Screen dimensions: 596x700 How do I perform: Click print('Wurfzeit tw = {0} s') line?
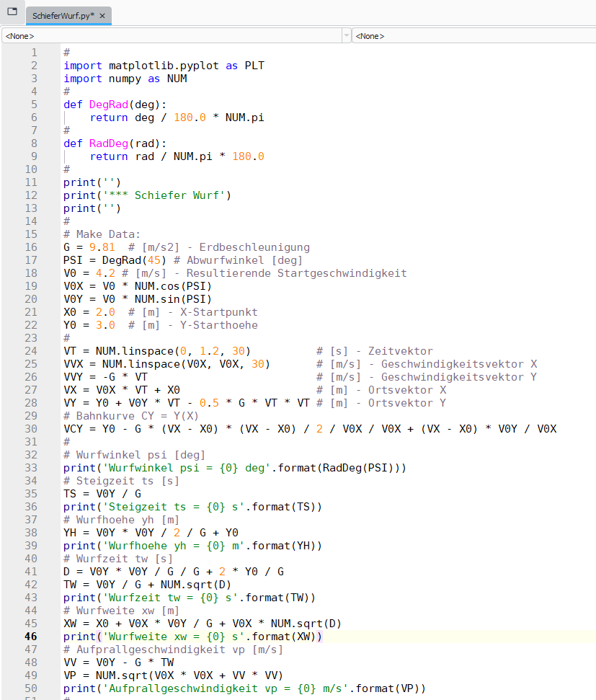[x=190, y=598]
